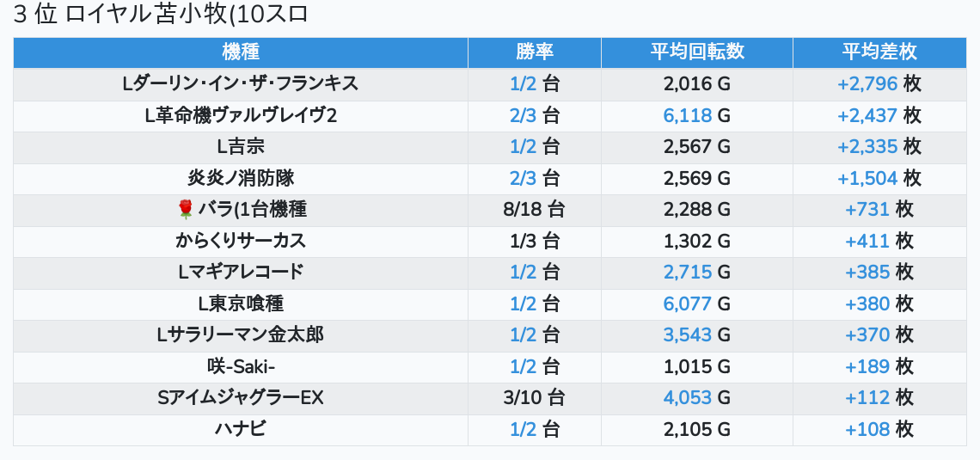Click the 3,543 link for Lサラリーマン金太郎

[x=688, y=334]
